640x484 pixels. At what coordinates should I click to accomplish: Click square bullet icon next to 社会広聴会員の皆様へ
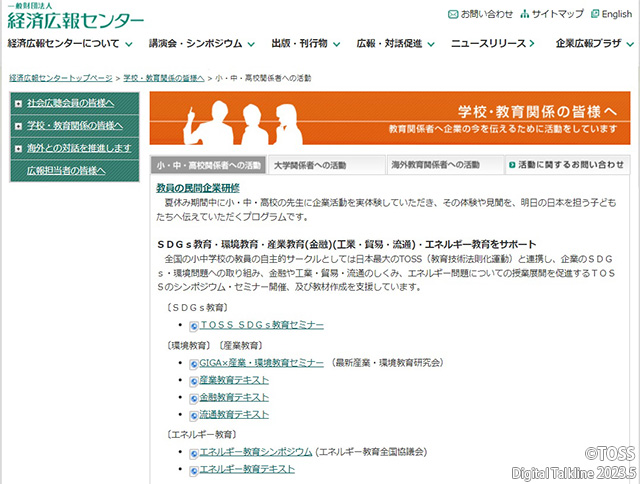coord(18,103)
